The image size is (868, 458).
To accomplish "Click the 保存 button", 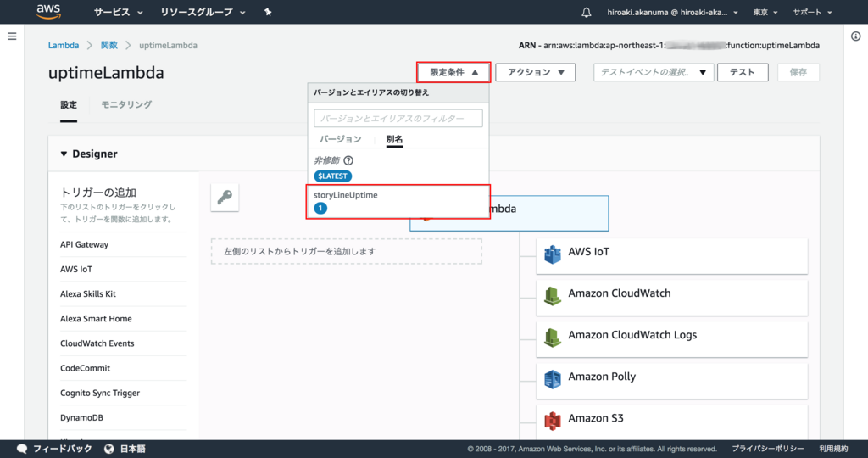I will tap(798, 72).
